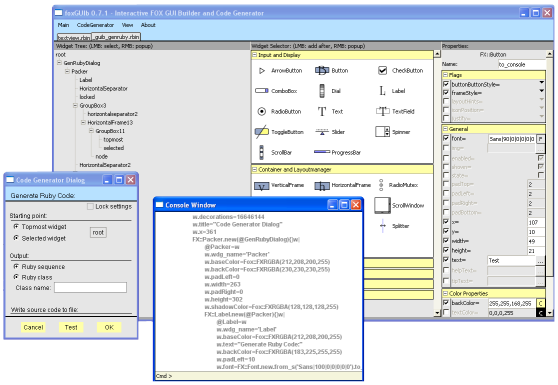Screen dimensions: 558x385
Task: Click the Name field showing to_console
Action: [522, 64]
